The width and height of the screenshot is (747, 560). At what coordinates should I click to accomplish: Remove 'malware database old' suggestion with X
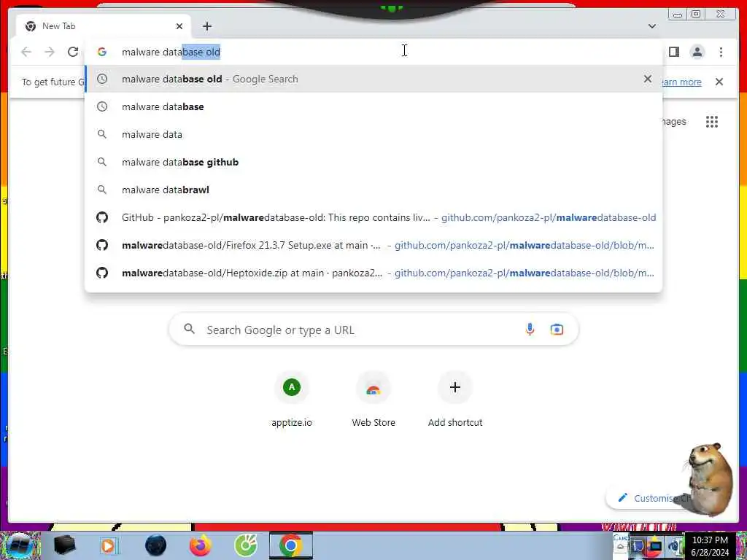point(648,79)
